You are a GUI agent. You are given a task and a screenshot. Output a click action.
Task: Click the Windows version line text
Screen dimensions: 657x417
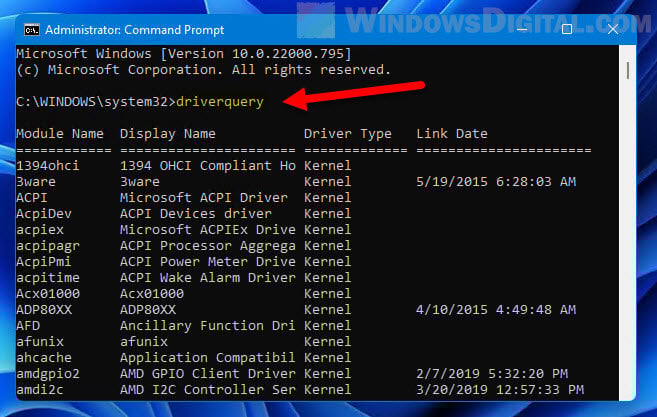(184, 54)
